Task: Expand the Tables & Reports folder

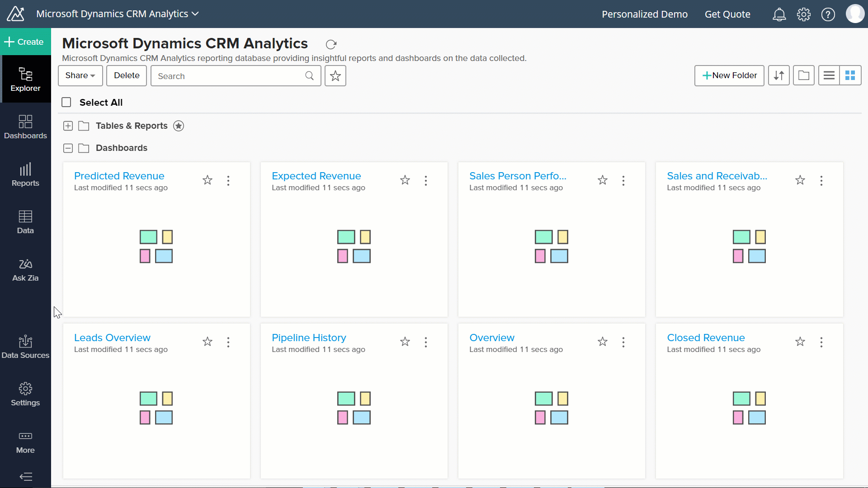Action: point(68,126)
